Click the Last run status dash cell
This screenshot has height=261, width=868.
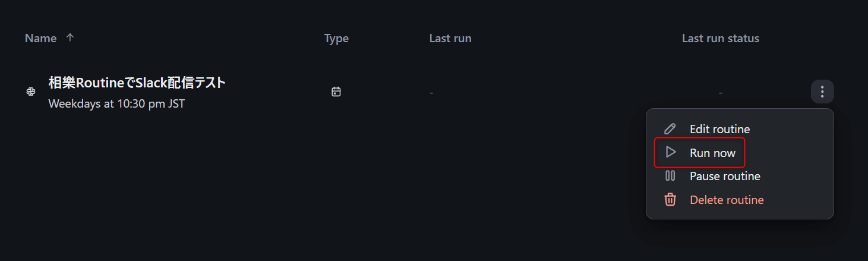pos(721,93)
